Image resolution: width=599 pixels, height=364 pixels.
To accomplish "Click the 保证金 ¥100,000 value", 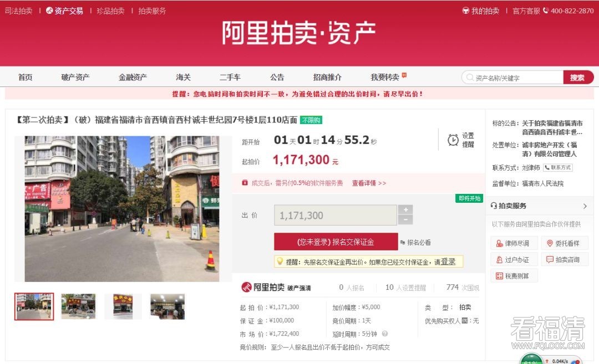I will 282,320.
